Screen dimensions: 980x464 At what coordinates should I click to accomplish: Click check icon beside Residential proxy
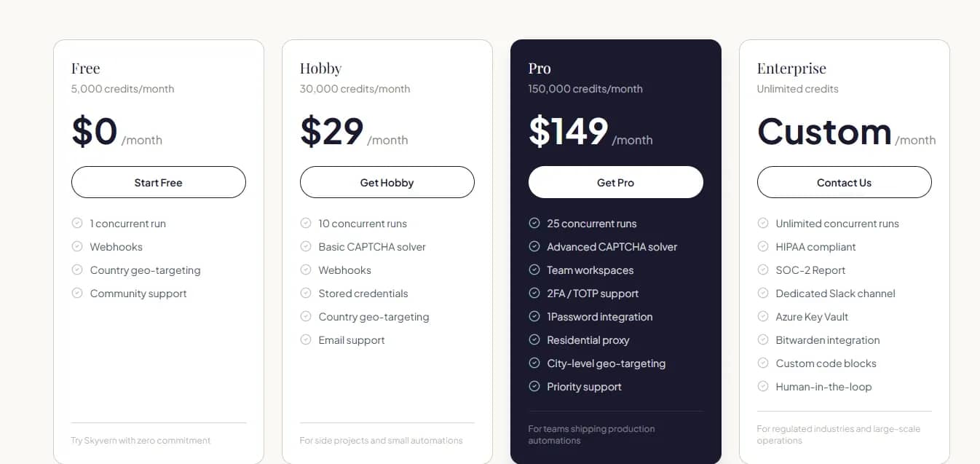534,339
